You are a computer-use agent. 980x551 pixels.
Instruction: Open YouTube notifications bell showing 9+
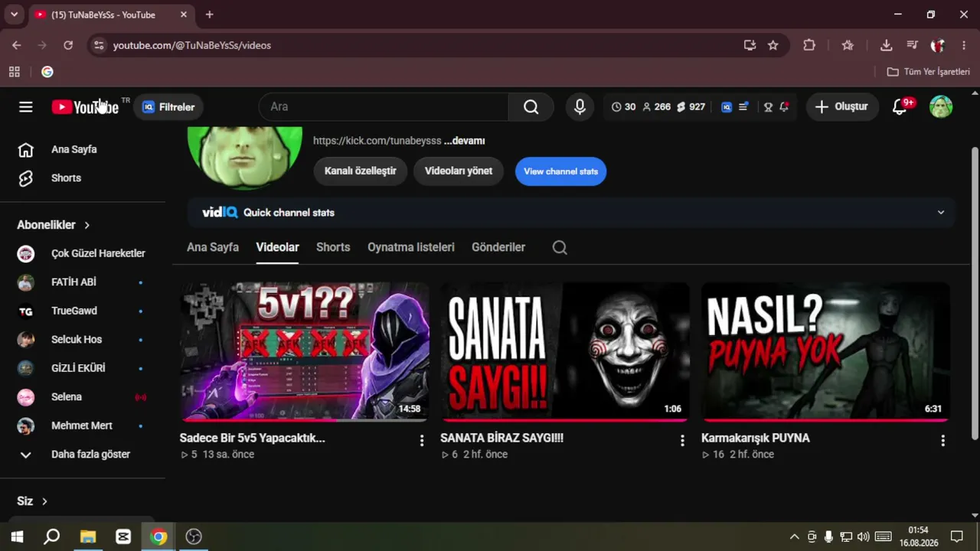click(900, 107)
